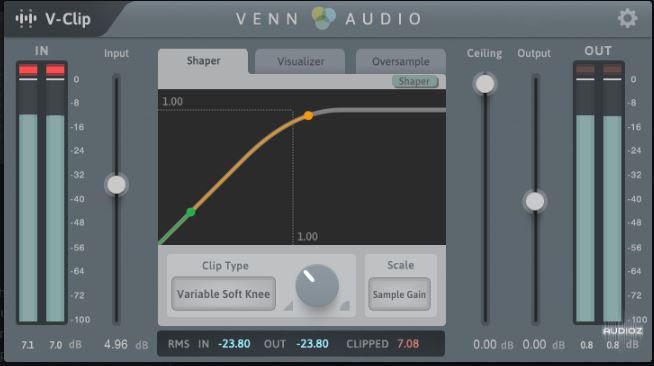The image size is (654, 366).
Task: Select the orange curve control point
Action: 308,115
